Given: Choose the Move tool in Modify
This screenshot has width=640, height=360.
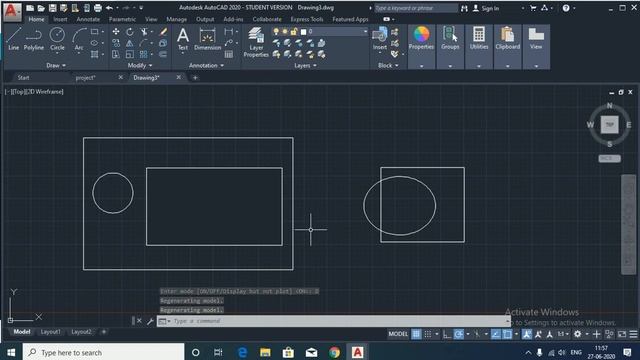Looking at the screenshot, I should (116, 32).
